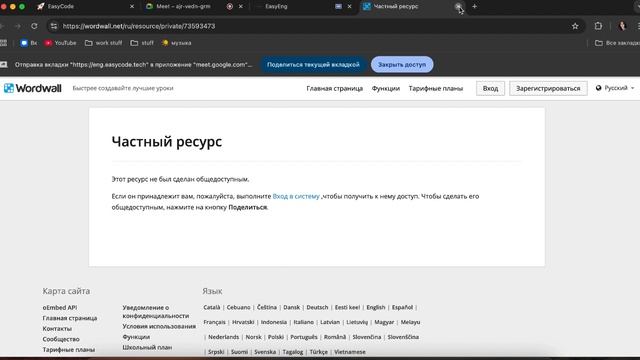
Task: Click the Закрыть доступ button
Action: 402,64
